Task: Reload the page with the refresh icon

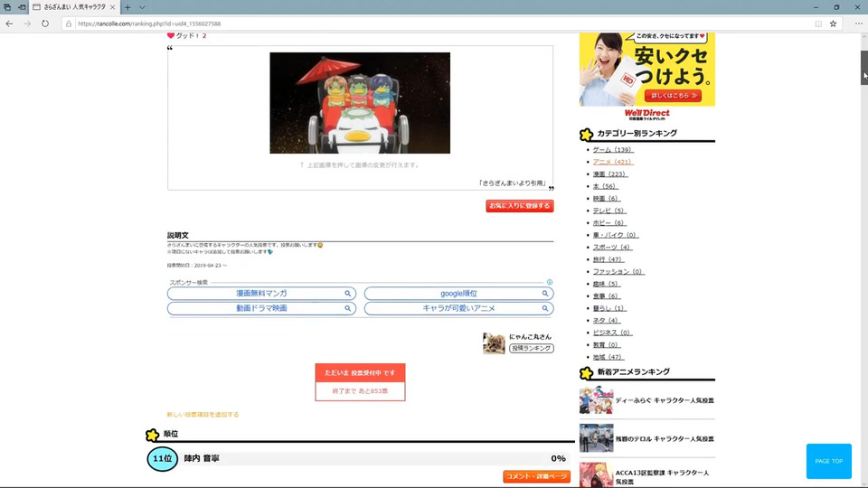Action: point(45,23)
